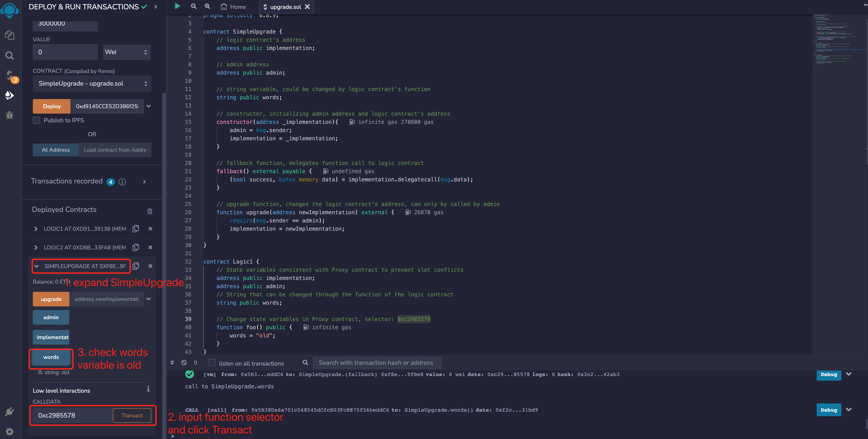Screen dimensions: 868x439
Task: Open the Debugger bug sidebar icon
Action: (9, 115)
